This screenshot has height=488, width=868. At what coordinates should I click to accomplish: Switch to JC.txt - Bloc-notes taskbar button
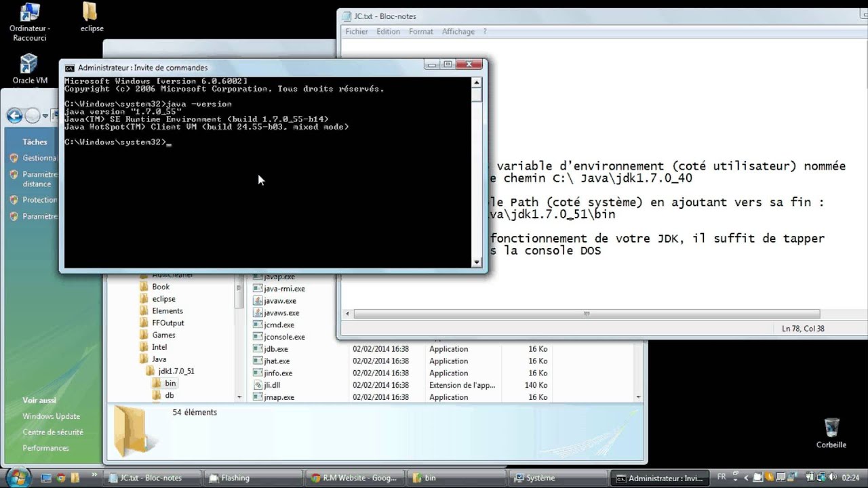coord(152,478)
